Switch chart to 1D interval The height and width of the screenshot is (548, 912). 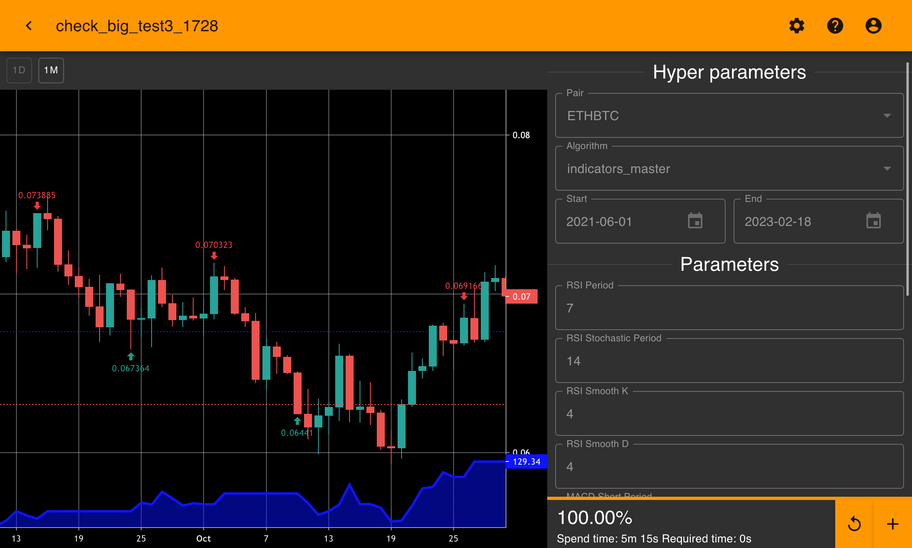[19, 71]
